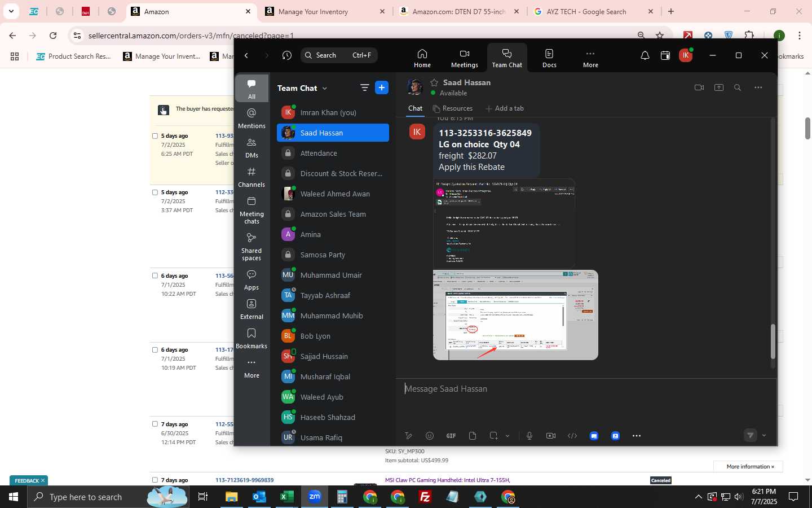Open More options in Zoom sidebar

[251, 368]
